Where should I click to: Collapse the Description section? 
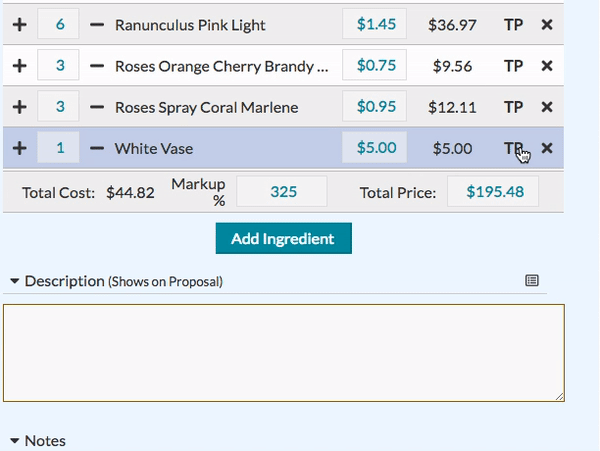click(15, 281)
